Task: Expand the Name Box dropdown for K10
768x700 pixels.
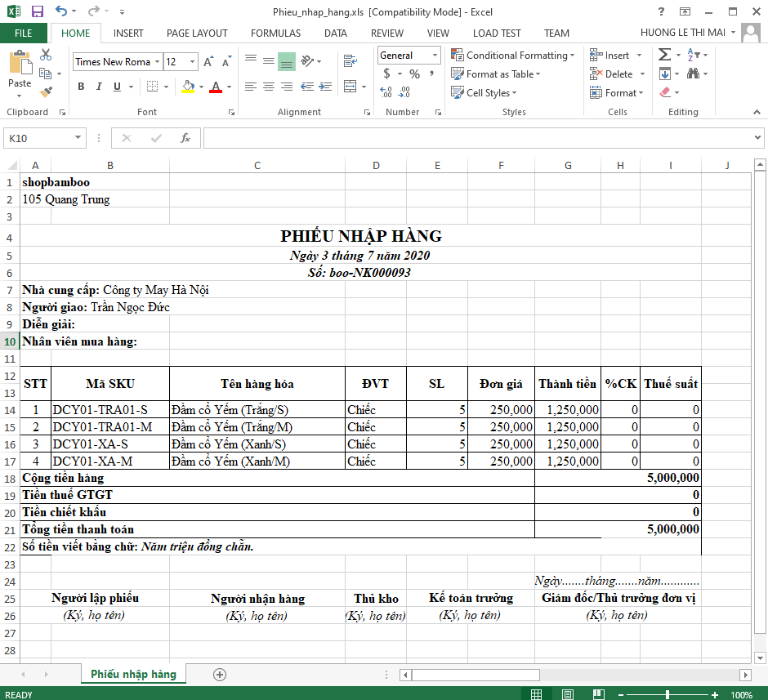Action: (x=78, y=137)
